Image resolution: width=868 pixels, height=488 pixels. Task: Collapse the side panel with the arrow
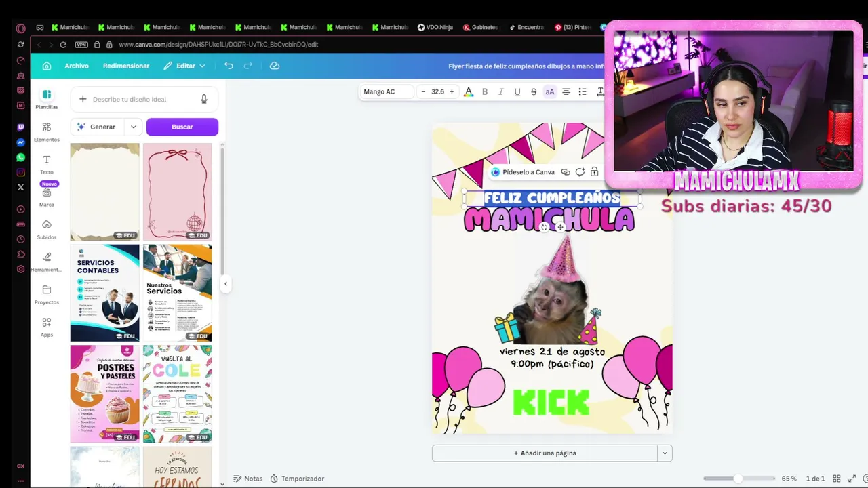click(x=225, y=284)
